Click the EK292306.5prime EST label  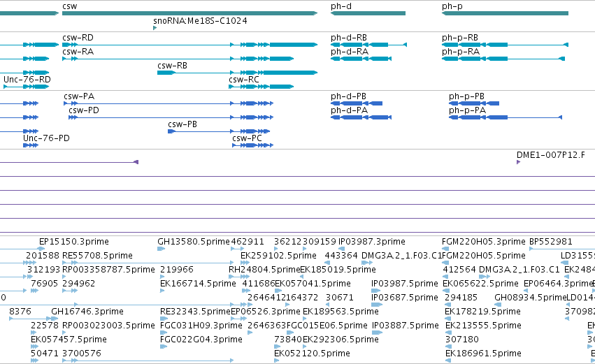click(340, 340)
